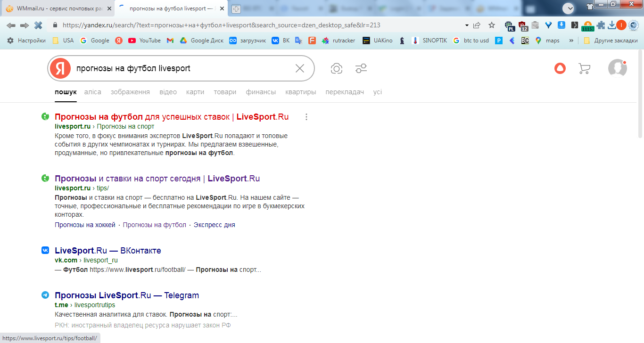The height and width of the screenshot is (343, 644).
Task: Open the globe PL extension icon
Action: pyautogui.click(x=509, y=25)
